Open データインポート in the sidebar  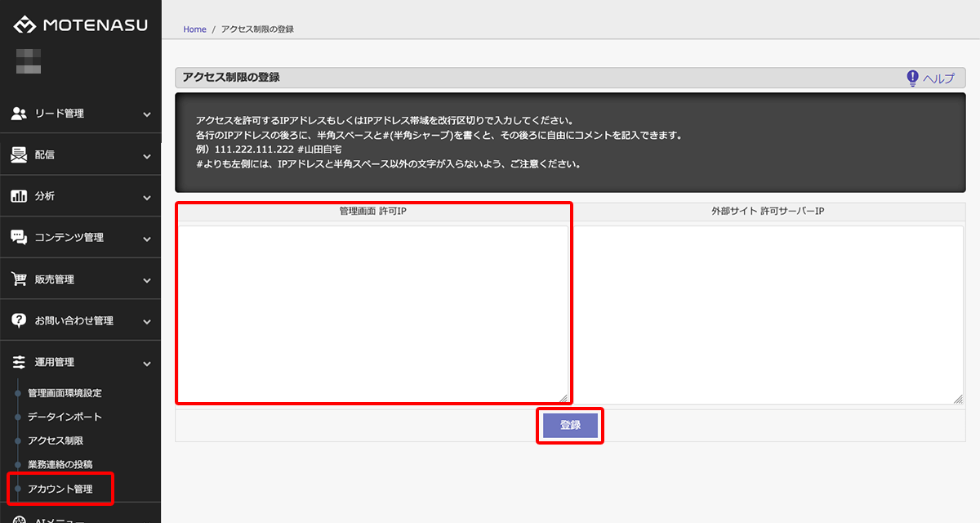click(65, 417)
